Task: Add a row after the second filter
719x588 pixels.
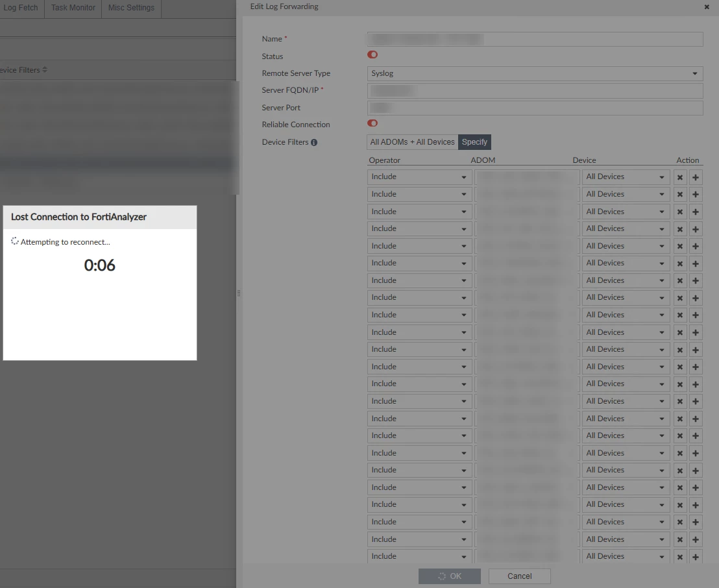Action: pyautogui.click(x=696, y=195)
